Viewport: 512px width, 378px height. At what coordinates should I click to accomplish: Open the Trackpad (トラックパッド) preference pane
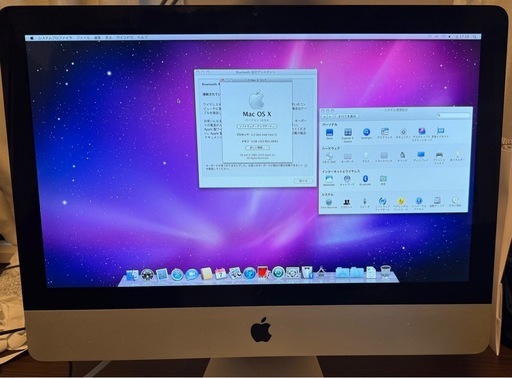(384, 157)
